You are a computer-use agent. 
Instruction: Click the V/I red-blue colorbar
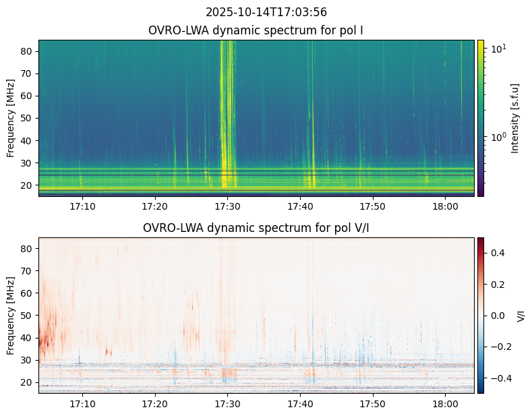pos(481,316)
